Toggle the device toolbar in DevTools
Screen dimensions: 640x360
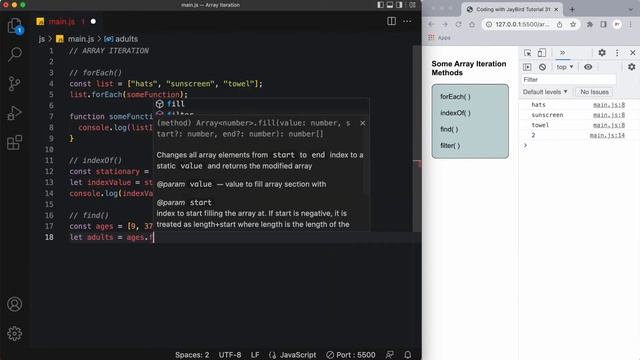[542, 53]
